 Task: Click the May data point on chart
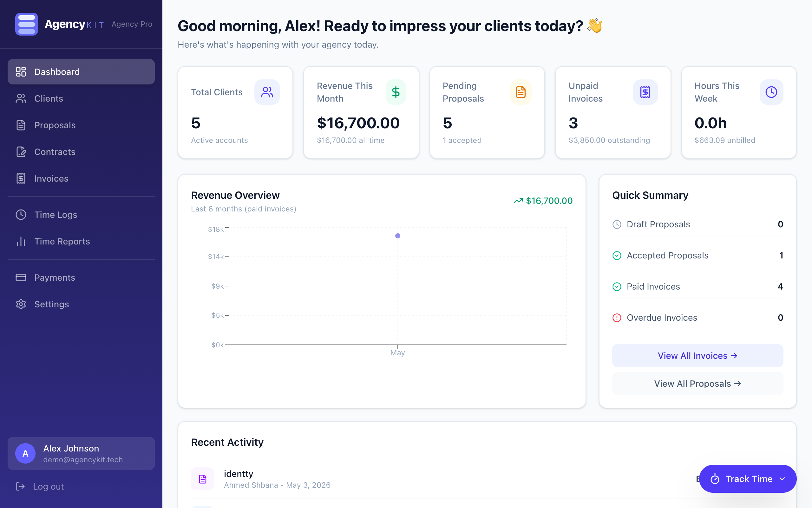coord(398,236)
